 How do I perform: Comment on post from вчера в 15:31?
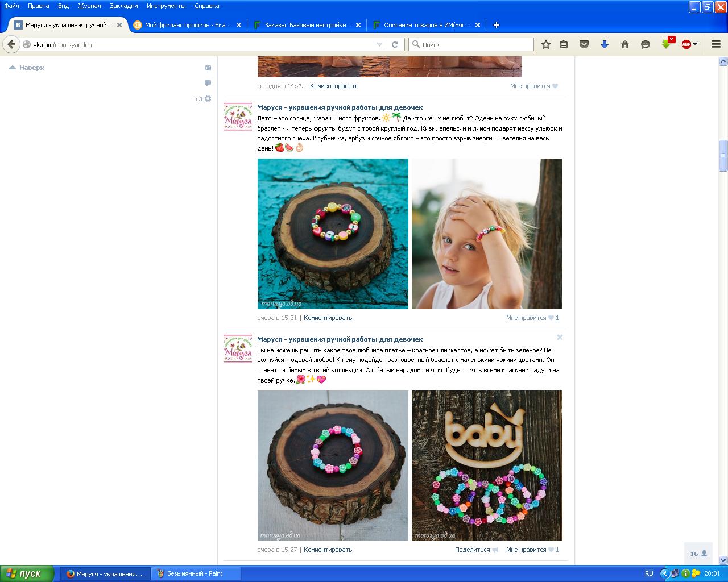328,318
